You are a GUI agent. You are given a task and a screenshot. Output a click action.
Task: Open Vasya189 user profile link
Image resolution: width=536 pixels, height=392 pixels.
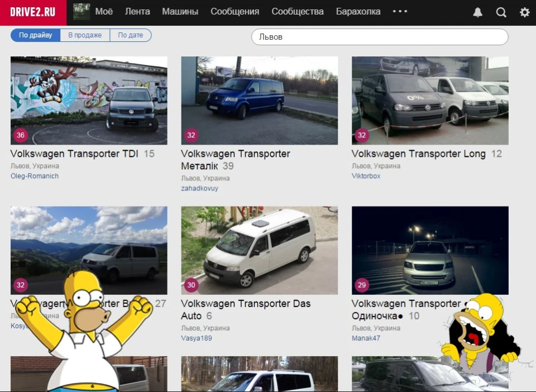click(197, 338)
